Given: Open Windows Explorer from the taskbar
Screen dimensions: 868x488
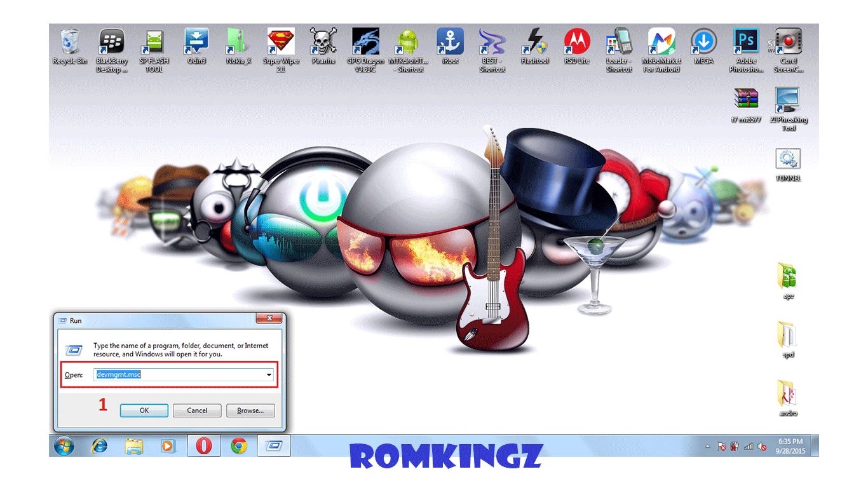Looking at the screenshot, I should coord(133,446).
